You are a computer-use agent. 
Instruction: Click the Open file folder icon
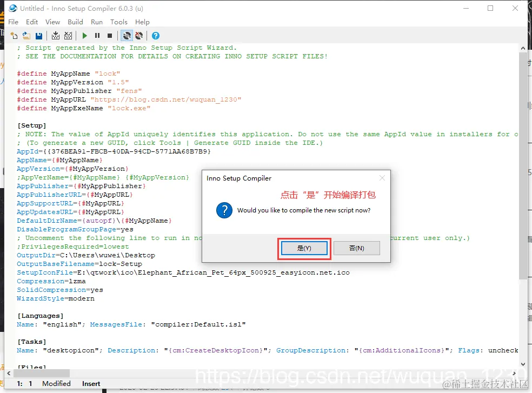click(x=26, y=36)
